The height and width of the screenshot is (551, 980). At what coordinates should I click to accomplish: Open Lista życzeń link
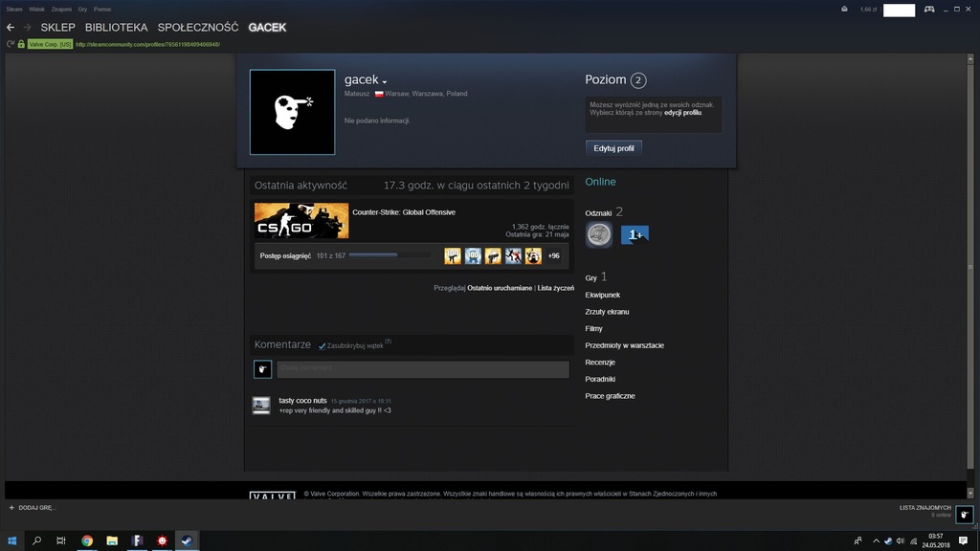pyautogui.click(x=556, y=288)
